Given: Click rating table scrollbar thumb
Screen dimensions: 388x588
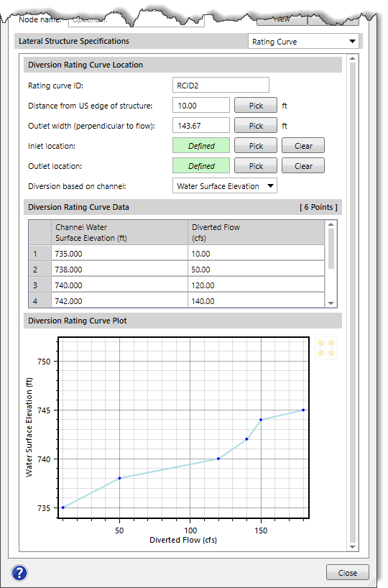Looking at the screenshot, I should point(331,249).
